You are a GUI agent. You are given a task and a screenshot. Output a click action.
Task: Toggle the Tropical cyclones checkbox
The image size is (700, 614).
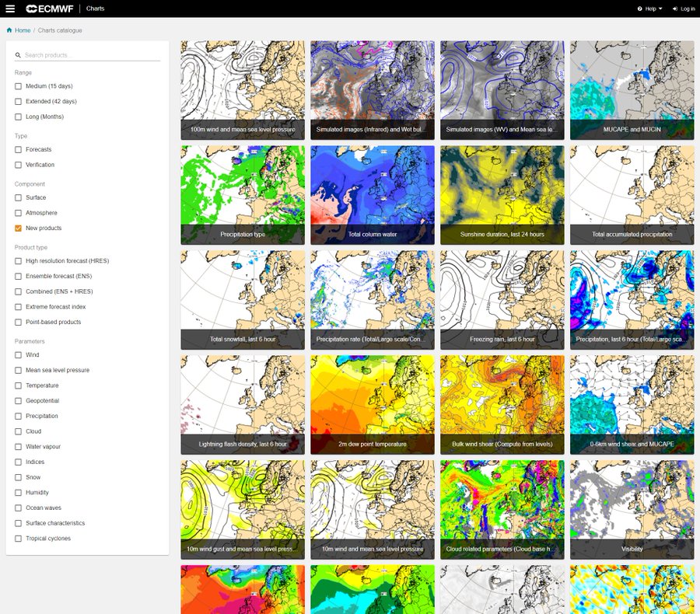(19, 539)
